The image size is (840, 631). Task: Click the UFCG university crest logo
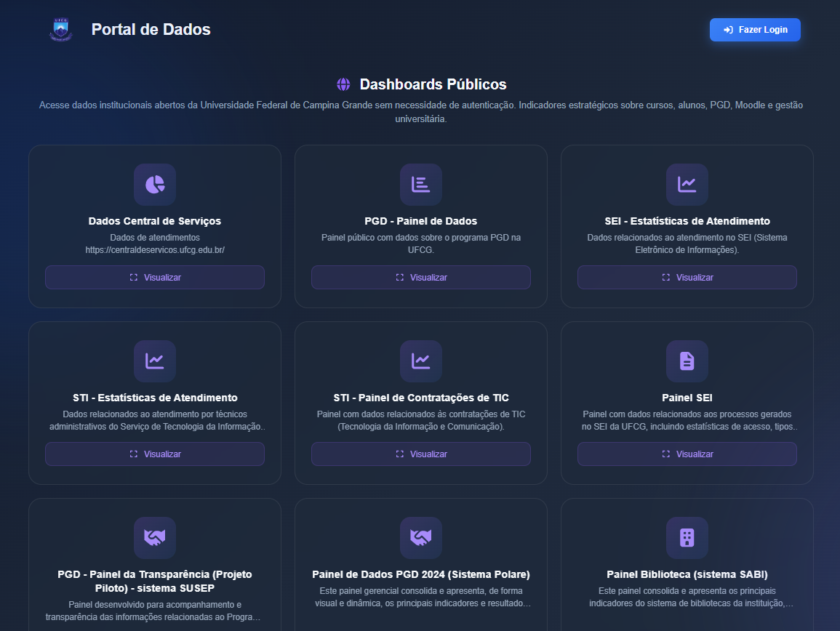[60, 30]
